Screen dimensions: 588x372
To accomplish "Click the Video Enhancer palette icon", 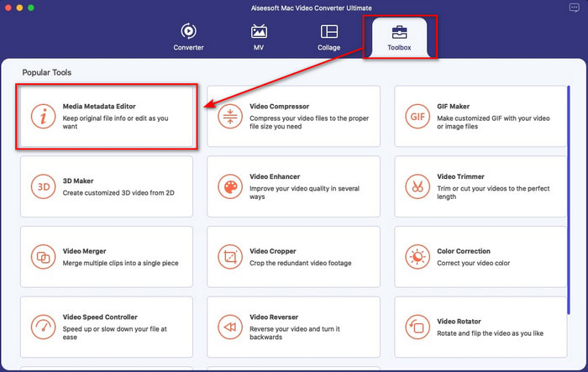I will 230,186.
